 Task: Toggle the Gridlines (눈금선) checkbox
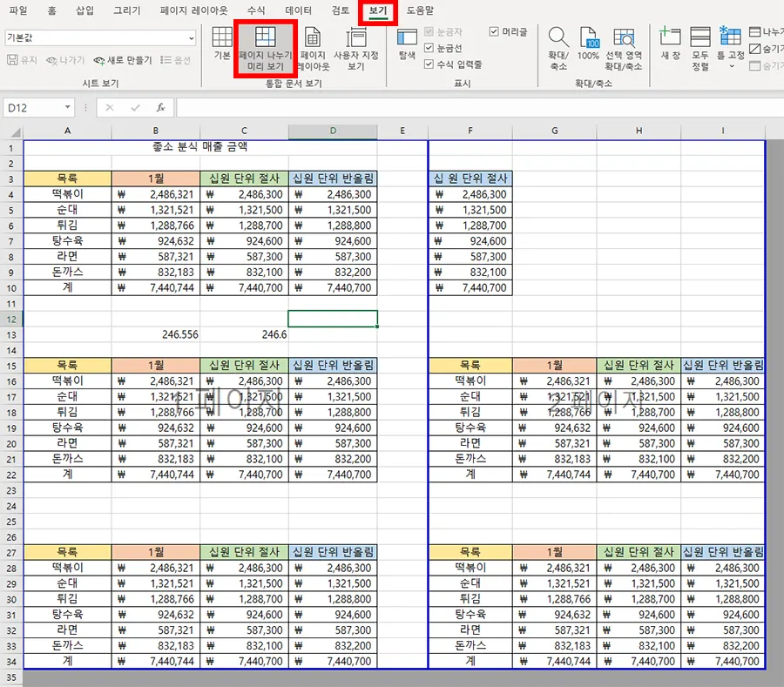(429, 48)
